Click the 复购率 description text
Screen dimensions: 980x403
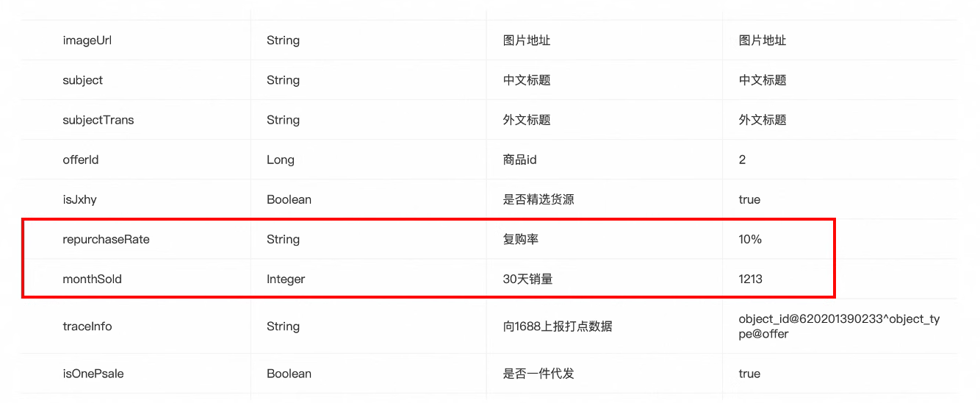(521, 239)
